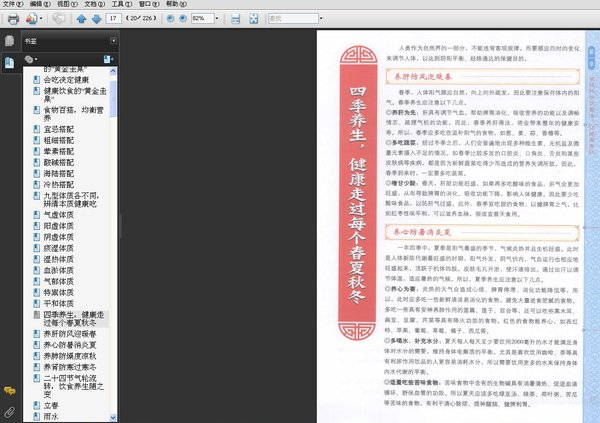Click the bookmark panel scroll down arrow
Viewport: 600px width, 423px height.
coord(113,418)
